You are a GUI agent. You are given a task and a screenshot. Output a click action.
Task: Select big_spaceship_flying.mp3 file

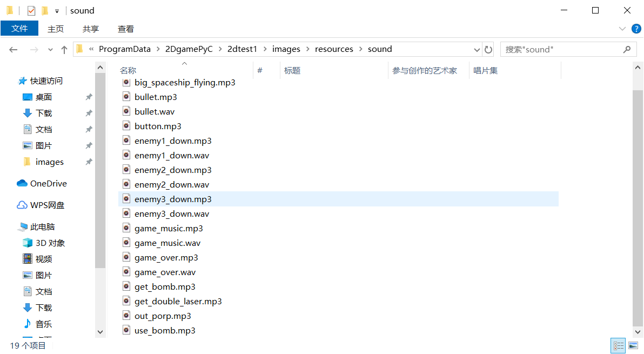[185, 82]
